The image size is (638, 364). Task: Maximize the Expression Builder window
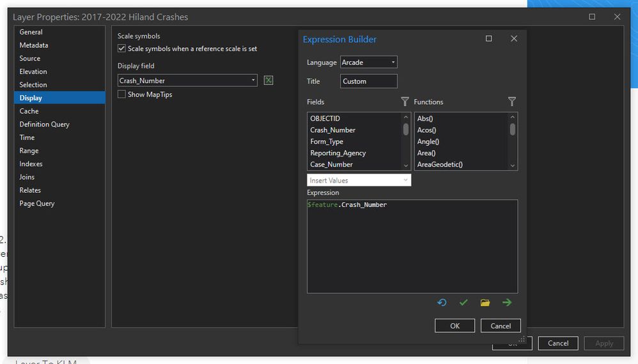point(488,38)
